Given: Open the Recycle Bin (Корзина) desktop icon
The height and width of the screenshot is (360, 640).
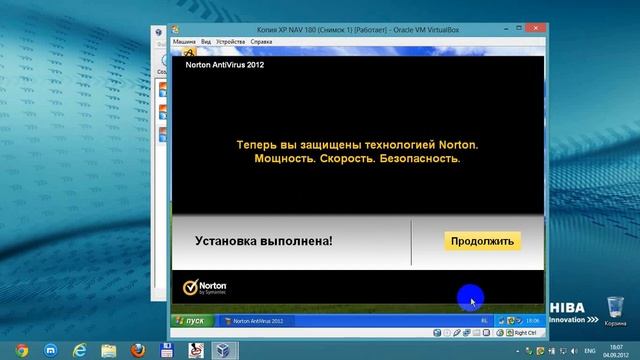Looking at the screenshot, I should (x=615, y=311).
